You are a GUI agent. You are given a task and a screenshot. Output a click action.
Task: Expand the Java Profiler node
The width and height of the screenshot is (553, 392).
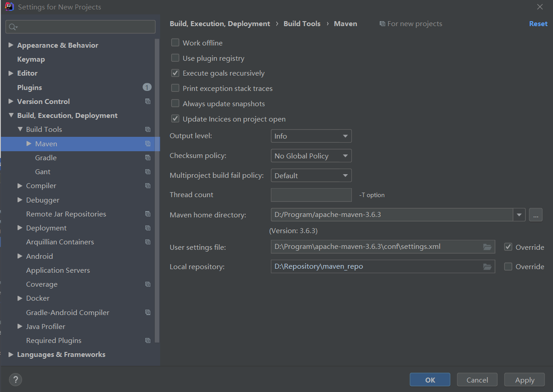click(20, 326)
